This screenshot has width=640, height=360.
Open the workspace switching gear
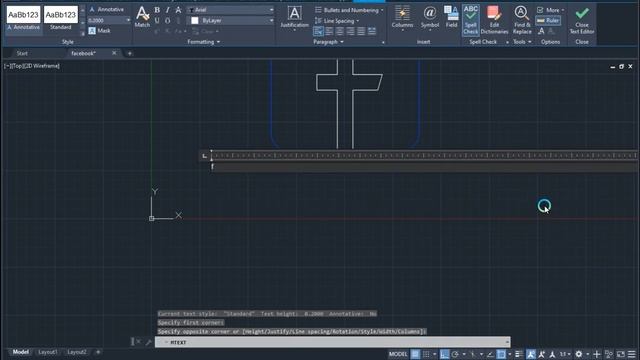click(579, 354)
